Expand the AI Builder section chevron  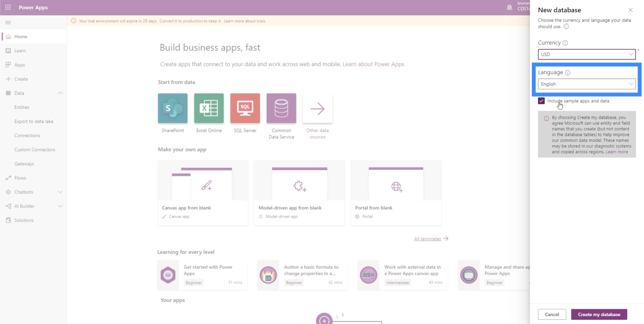(60, 206)
